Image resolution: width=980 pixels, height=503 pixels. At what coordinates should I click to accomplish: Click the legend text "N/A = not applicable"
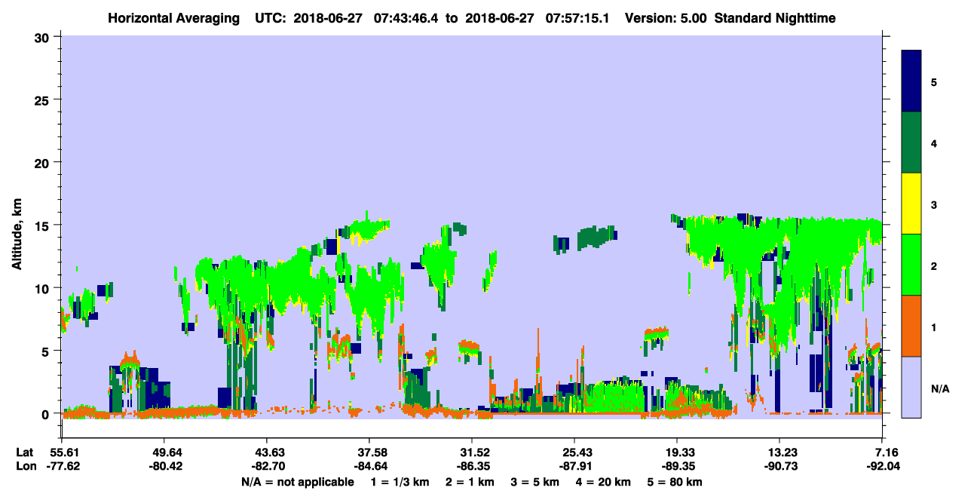pyautogui.click(x=297, y=482)
